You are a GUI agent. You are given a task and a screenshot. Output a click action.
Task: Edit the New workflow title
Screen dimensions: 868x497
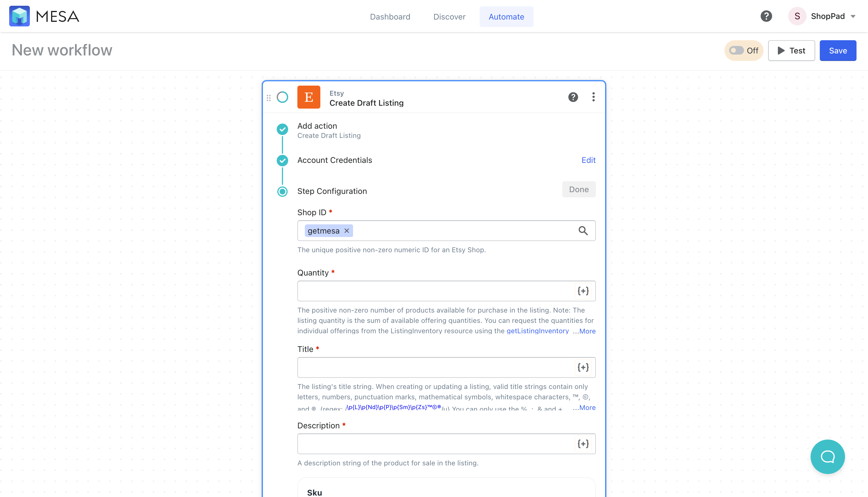pos(62,50)
